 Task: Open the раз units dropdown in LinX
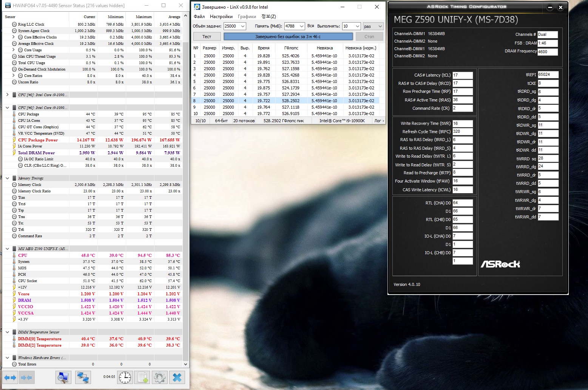[x=380, y=26]
